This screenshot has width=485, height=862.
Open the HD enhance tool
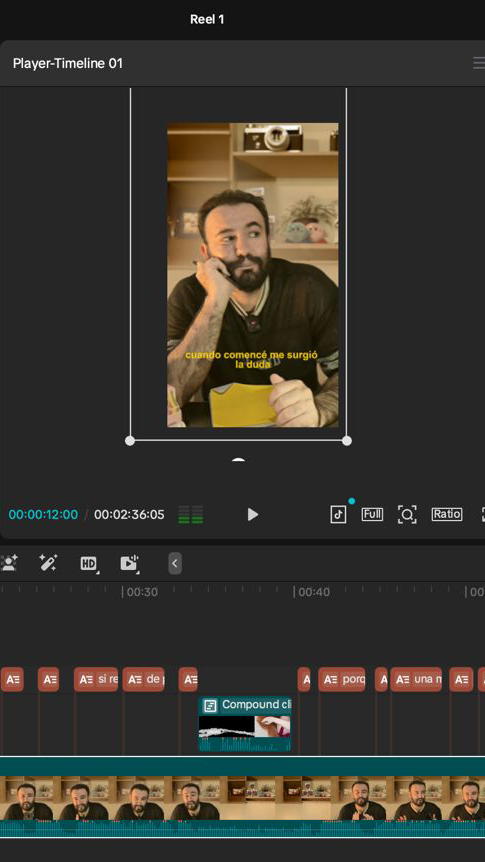click(89, 563)
